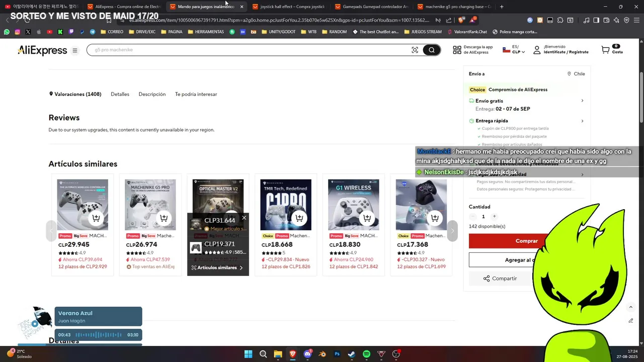Open the Kick bookmark icon
Screen dimensions: 644x362
pos(60,32)
